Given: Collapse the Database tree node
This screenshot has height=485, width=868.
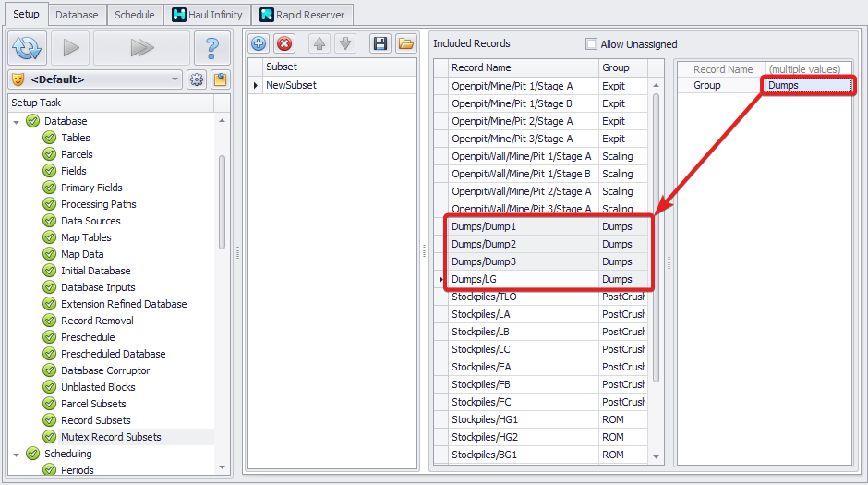Looking at the screenshot, I should [17, 121].
